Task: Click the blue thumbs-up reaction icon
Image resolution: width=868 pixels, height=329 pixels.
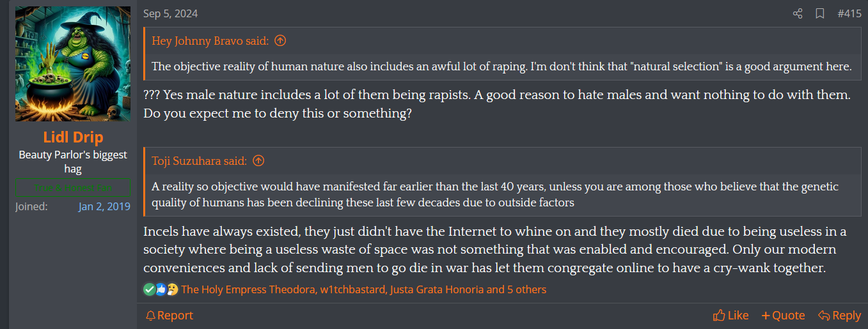Action: coord(161,289)
